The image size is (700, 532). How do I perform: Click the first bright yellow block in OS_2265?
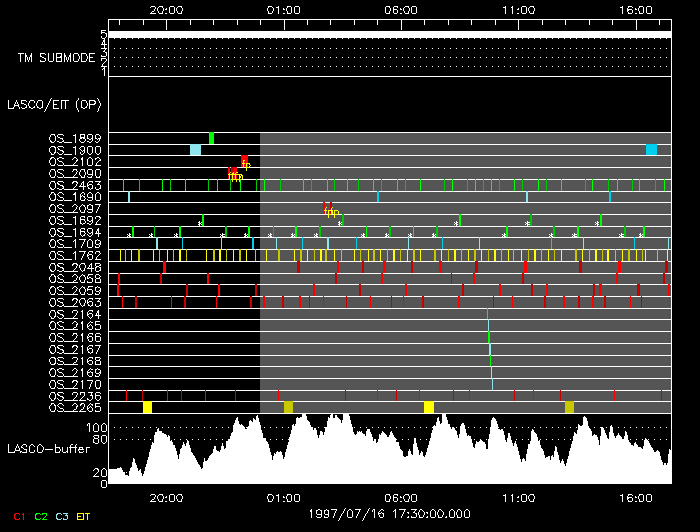pyautogui.click(x=147, y=408)
